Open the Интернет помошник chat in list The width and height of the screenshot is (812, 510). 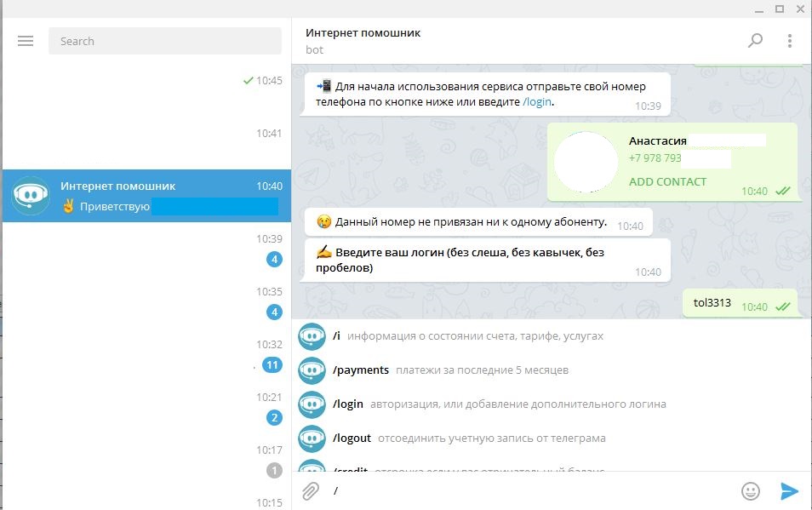point(146,196)
